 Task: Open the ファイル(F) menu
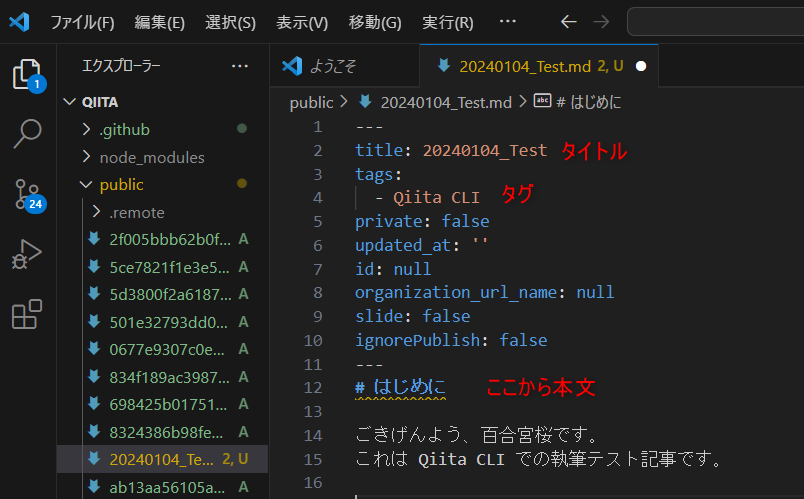(82, 23)
